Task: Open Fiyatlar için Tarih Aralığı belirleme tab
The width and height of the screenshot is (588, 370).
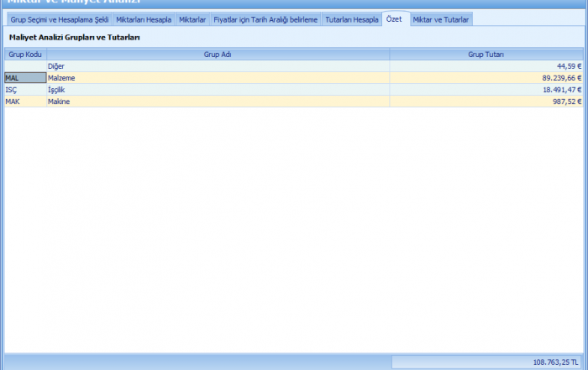Action: coord(265,19)
